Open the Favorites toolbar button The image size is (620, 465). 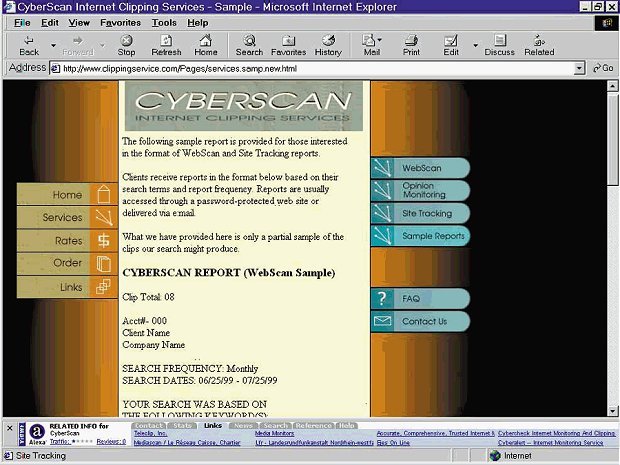tap(288, 45)
